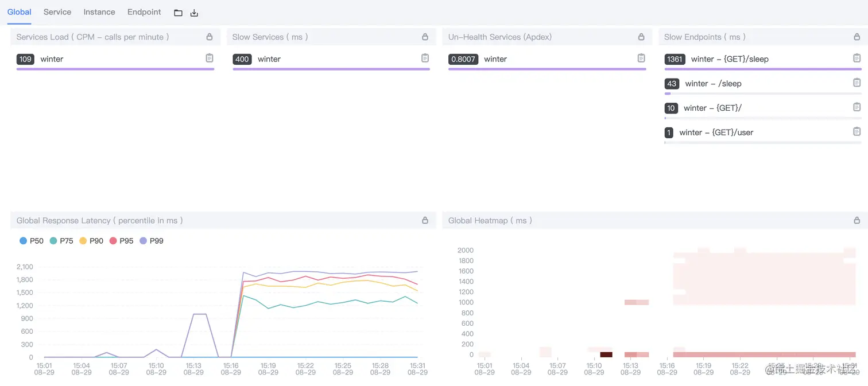Image resolution: width=868 pixels, height=386 pixels.
Task: Click the P90 yellow legend swatch
Action: point(83,241)
